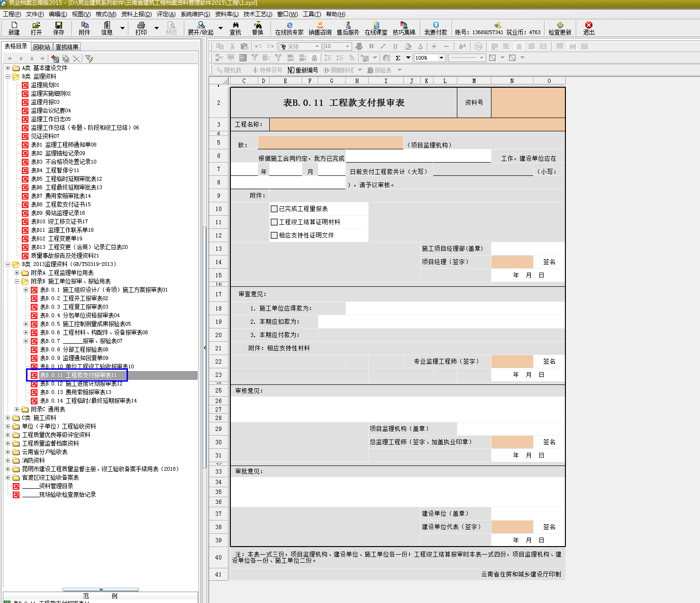Image resolution: width=700 pixels, height=603 pixels.
Task: Tick the 工程竣工结算证明材料 checkbox
Action: tap(274, 222)
